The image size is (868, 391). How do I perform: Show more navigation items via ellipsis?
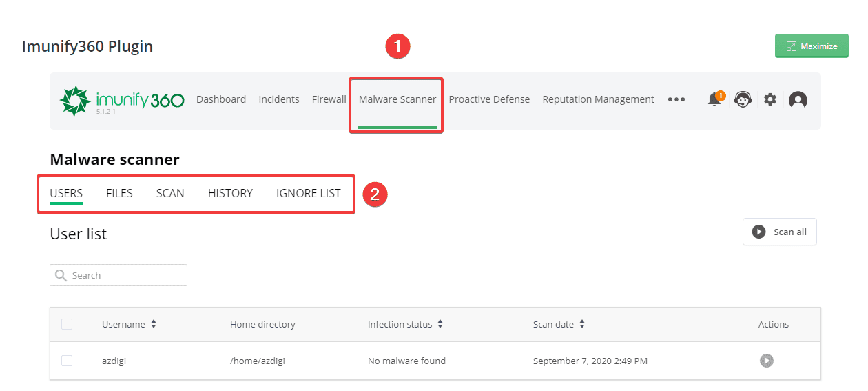pyautogui.click(x=676, y=100)
